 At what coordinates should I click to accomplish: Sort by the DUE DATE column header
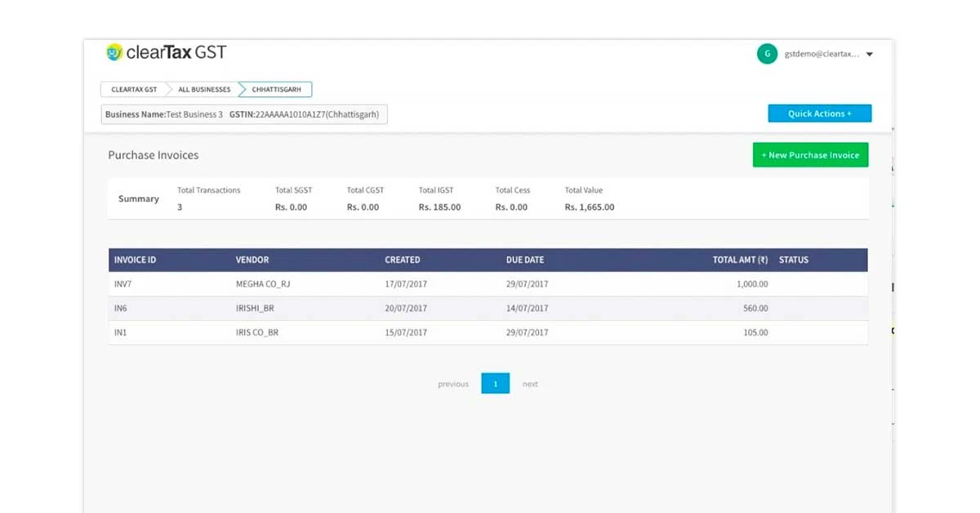tap(523, 260)
